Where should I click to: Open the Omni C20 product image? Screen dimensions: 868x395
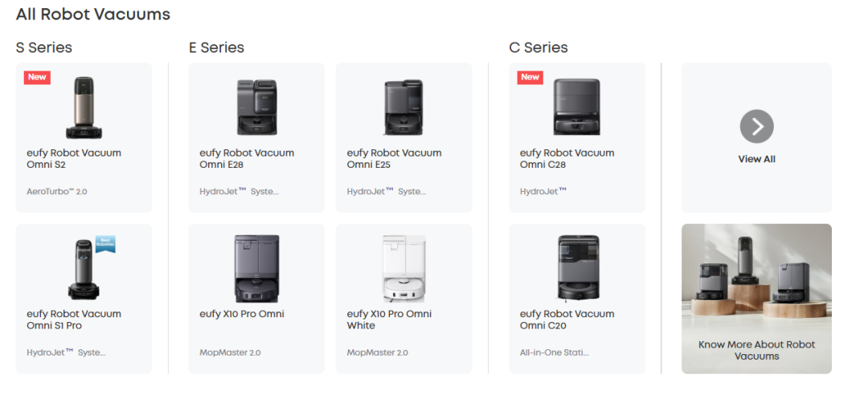pyautogui.click(x=577, y=268)
